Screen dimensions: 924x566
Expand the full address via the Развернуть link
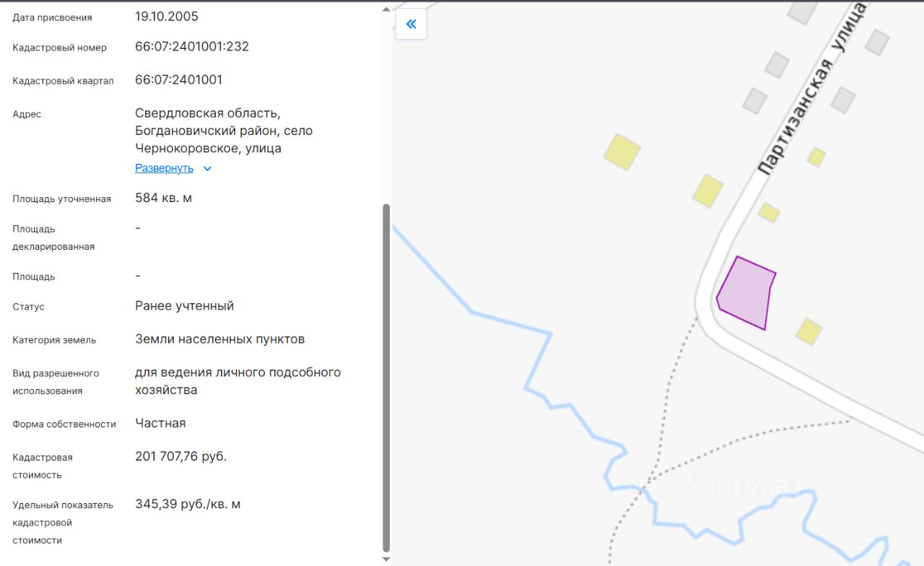[164, 168]
